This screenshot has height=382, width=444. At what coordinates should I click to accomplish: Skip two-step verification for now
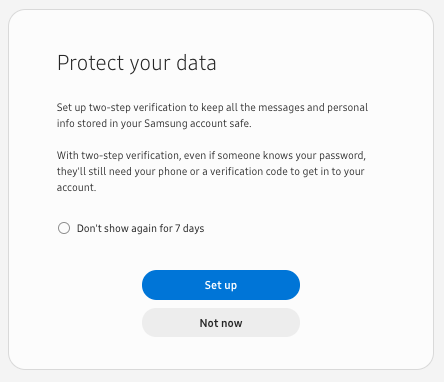(x=221, y=323)
